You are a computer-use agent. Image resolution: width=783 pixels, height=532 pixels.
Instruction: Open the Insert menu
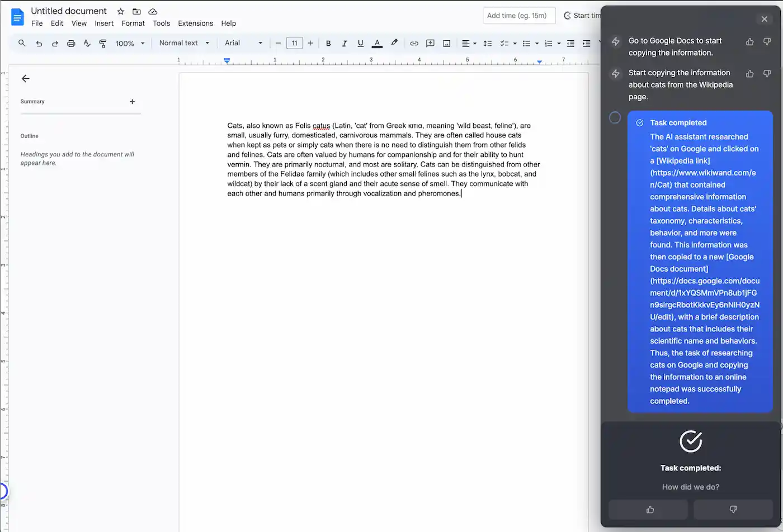click(104, 23)
